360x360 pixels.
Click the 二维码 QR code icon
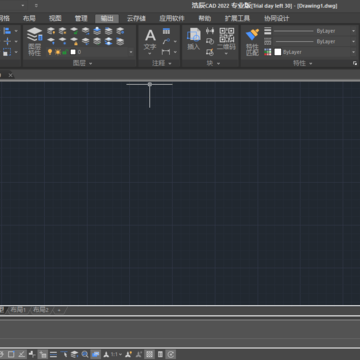coord(226,35)
